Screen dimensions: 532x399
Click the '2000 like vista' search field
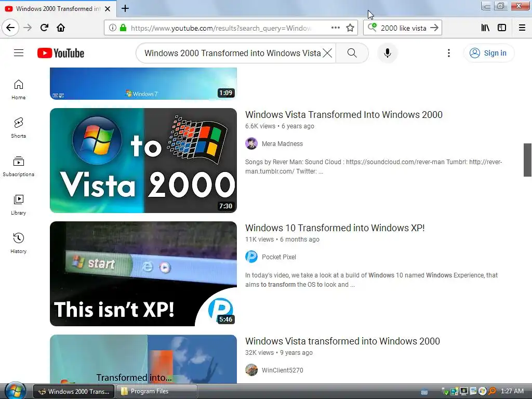point(403,28)
